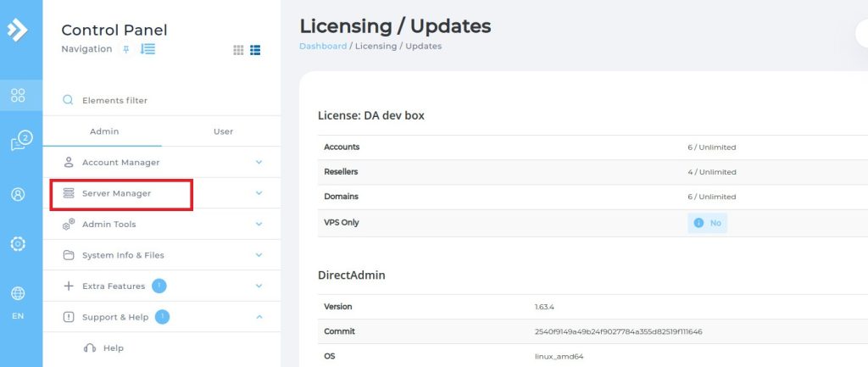Expand the Server Manager chevron
868x367 pixels.
259,193
